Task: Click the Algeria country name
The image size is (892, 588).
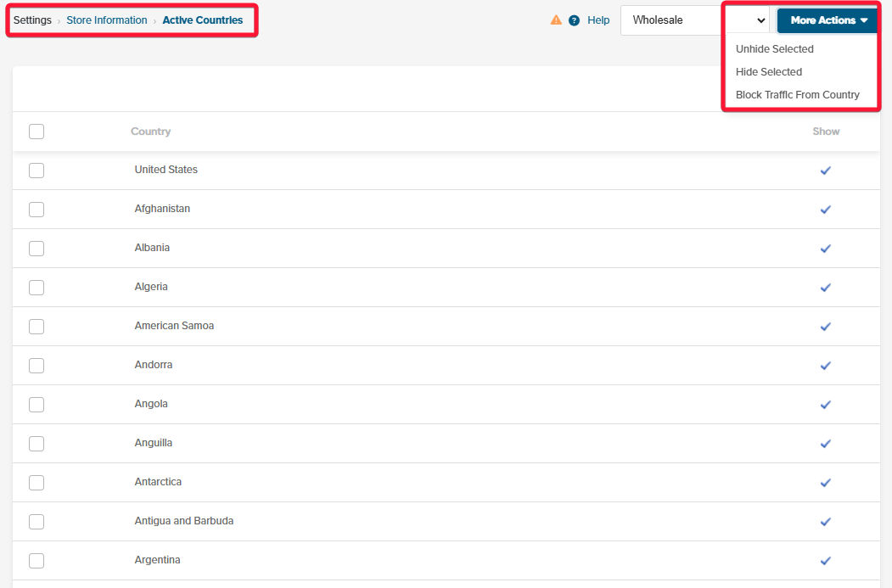Action: 151,287
